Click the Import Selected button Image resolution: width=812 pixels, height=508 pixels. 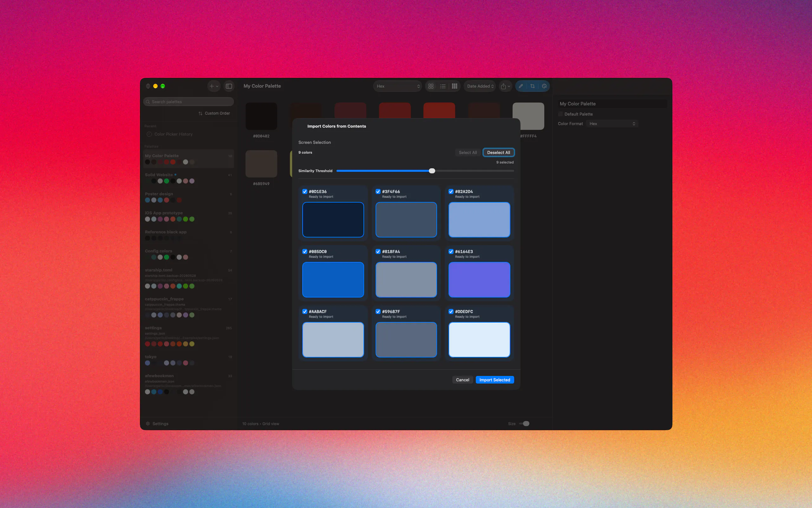coord(494,380)
